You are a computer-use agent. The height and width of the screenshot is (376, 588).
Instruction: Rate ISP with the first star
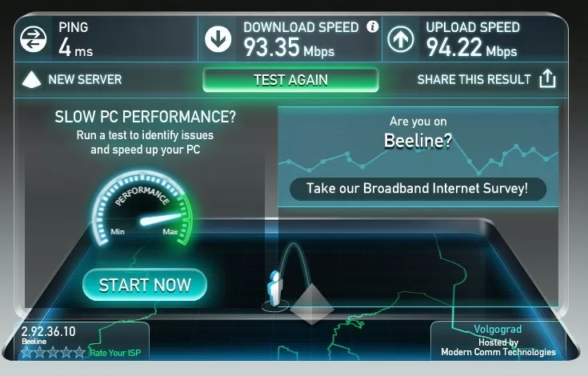[x=26, y=352]
